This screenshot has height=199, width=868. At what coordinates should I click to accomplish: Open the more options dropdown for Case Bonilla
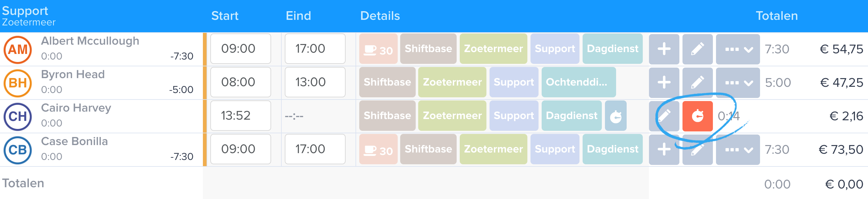pyautogui.click(x=738, y=149)
